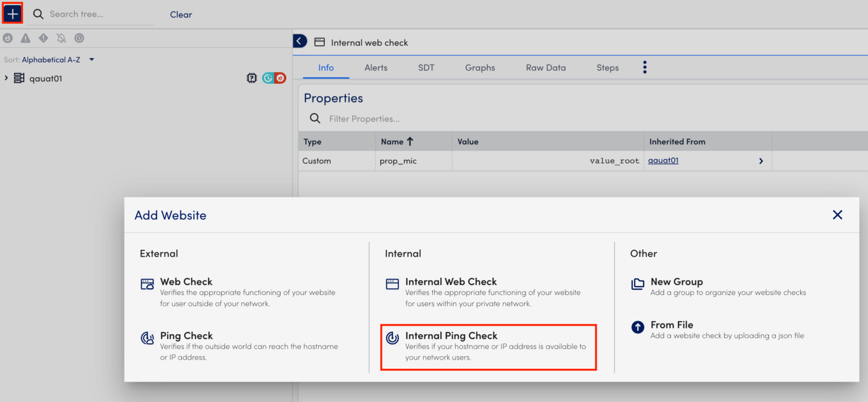This screenshot has width=868, height=402.
Task: Click the disabled-alerting bell filter icon
Action: coord(62,38)
